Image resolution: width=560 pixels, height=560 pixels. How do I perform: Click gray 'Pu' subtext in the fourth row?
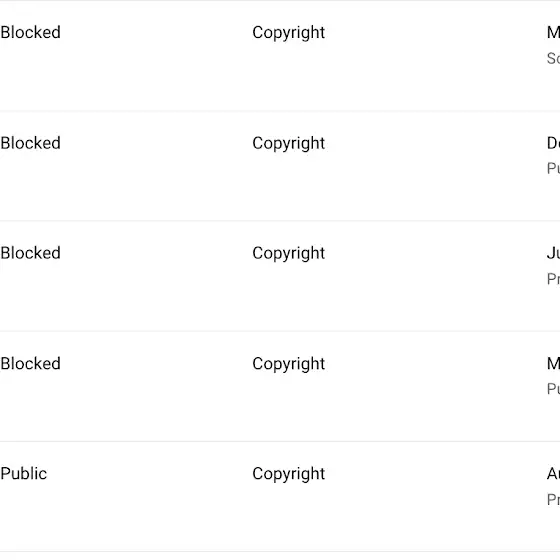coord(553,389)
